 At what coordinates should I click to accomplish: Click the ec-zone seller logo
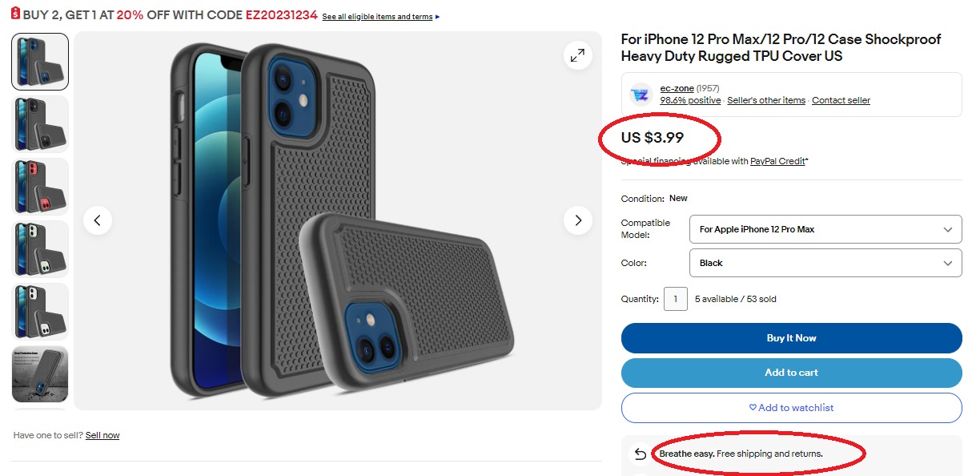pyautogui.click(x=641, y=95)
